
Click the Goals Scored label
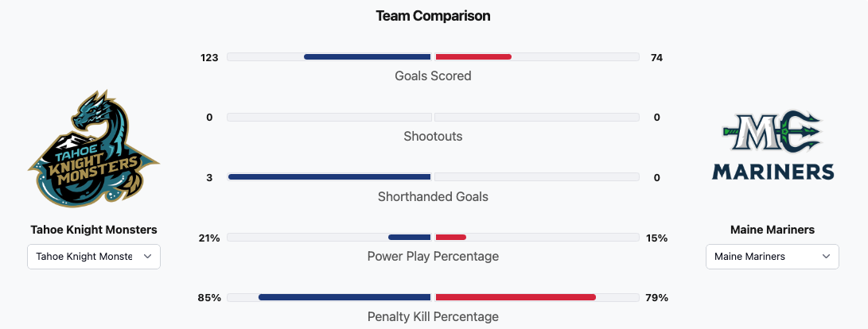click(x=433, y=76)
